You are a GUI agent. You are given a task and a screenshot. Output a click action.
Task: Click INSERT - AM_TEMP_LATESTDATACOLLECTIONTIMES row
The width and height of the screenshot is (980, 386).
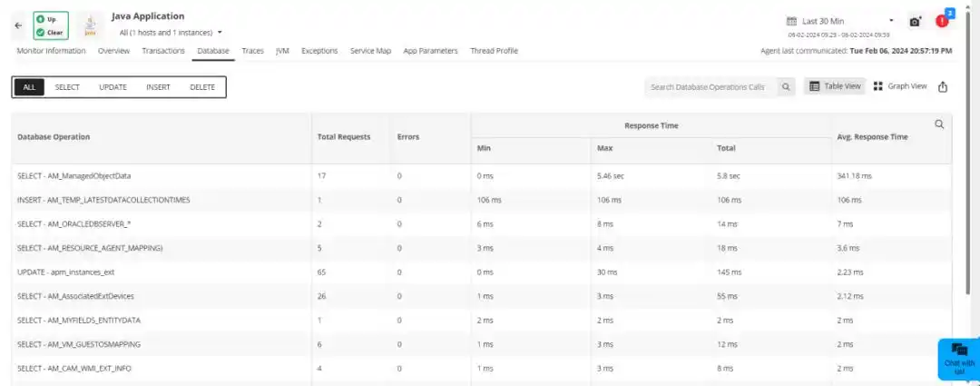pyautogui.click(x=481, y=200)
